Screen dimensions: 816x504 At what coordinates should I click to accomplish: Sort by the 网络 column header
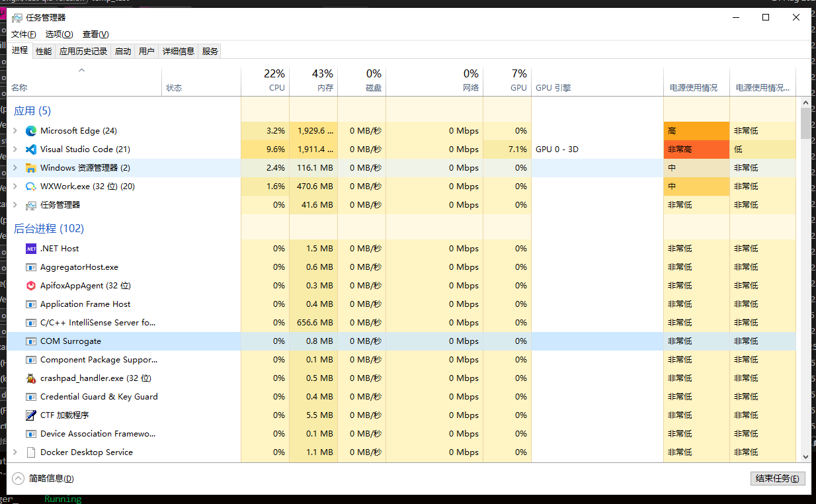pyautogui.click(x=434, y=81)
